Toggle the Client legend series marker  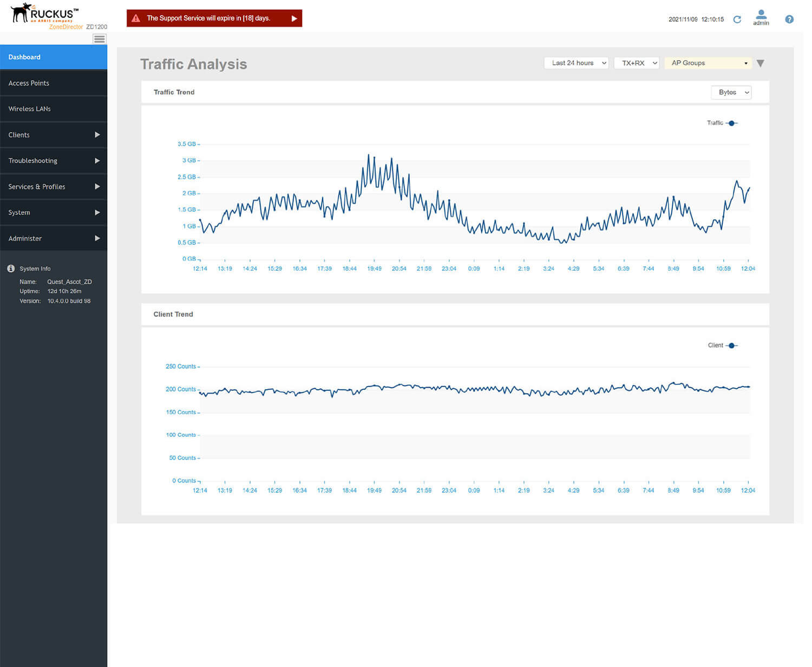[731, 345]
